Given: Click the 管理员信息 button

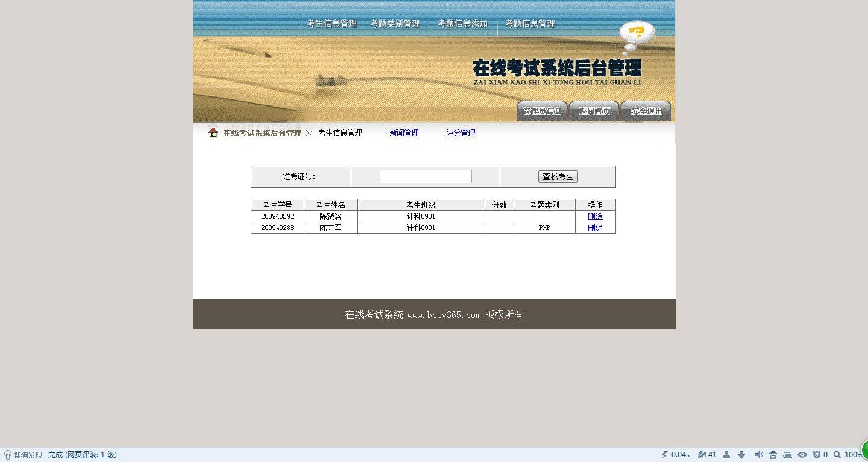Looking at the screenshot, I should [542, 111].
